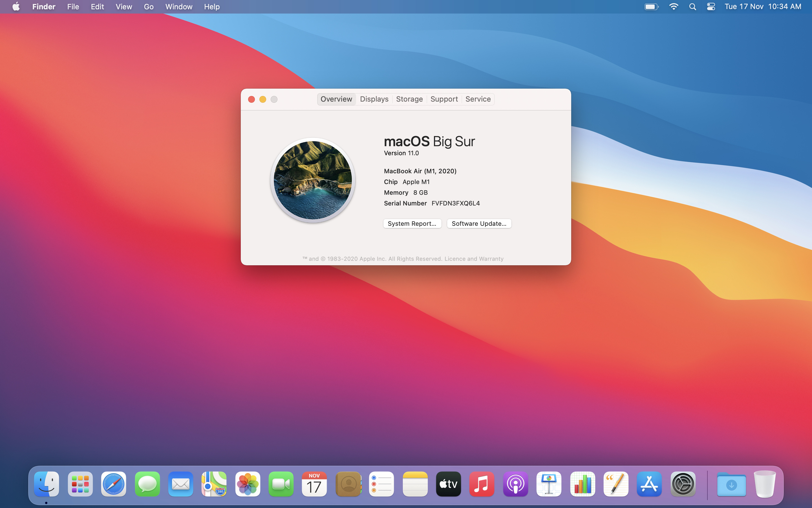812x508 pixels.
Task: Show Wi-Fi status menu
Action: [x=674, y=7]
